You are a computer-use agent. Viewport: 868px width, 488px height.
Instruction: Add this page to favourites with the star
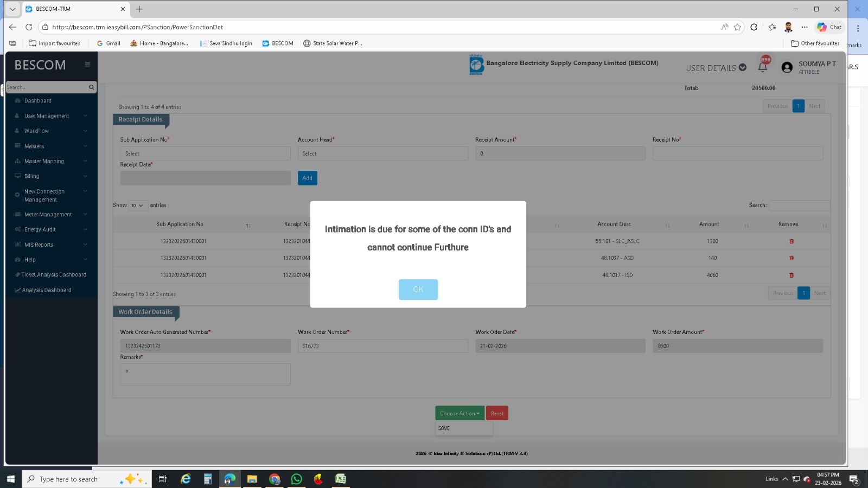tap(737, 27)
